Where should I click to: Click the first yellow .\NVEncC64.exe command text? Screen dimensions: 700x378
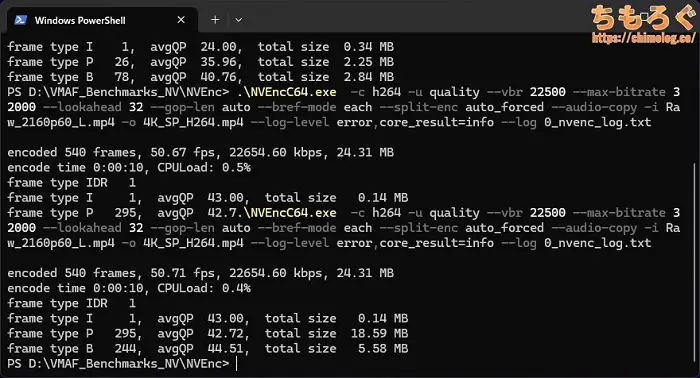(287, 92)
